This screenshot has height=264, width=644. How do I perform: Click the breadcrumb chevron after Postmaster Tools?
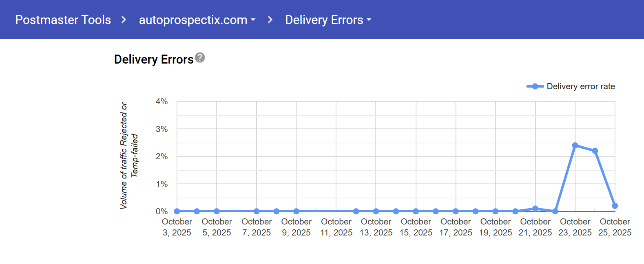click(x=124, y=20)
